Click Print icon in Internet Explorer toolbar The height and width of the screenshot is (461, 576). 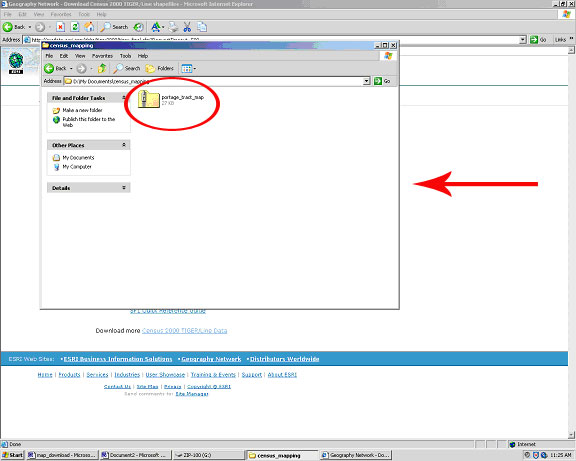(173, 27)
